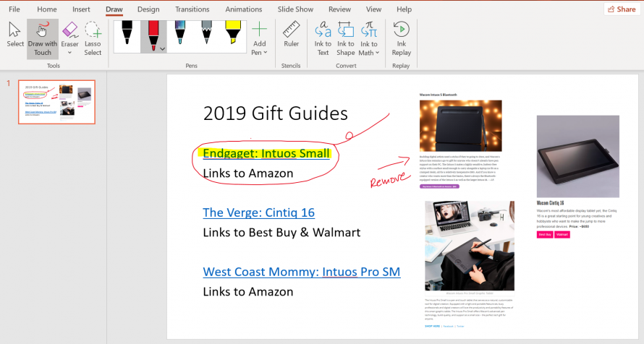Choose the Select arrow tool

15,35
